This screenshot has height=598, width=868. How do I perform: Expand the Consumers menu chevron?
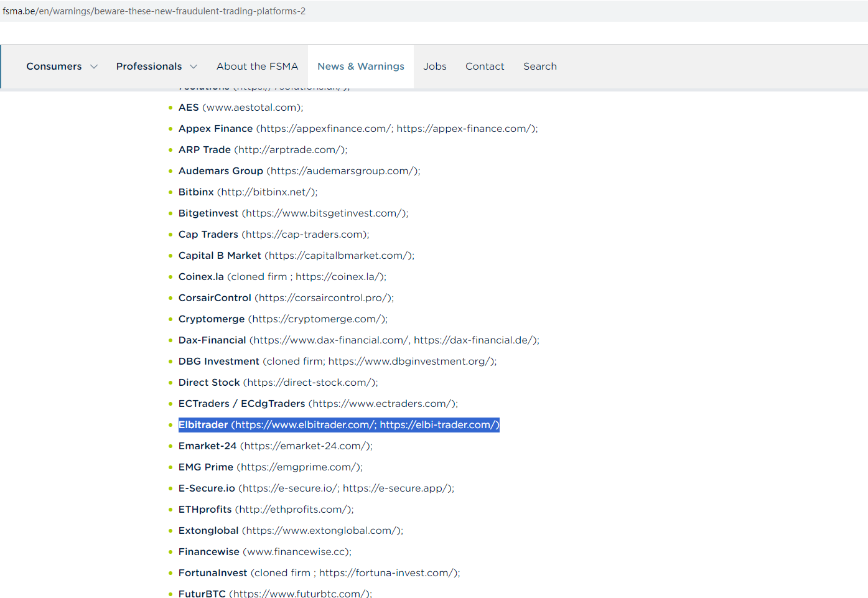click(94, 67)
